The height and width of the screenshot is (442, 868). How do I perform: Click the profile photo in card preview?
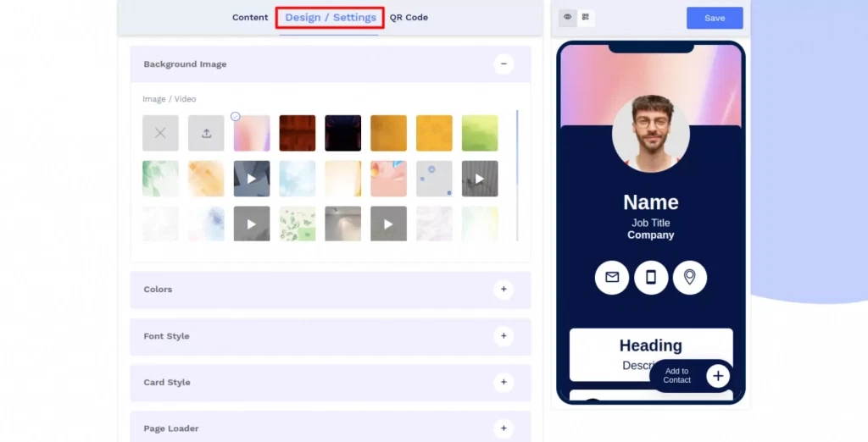coord(651,133)
